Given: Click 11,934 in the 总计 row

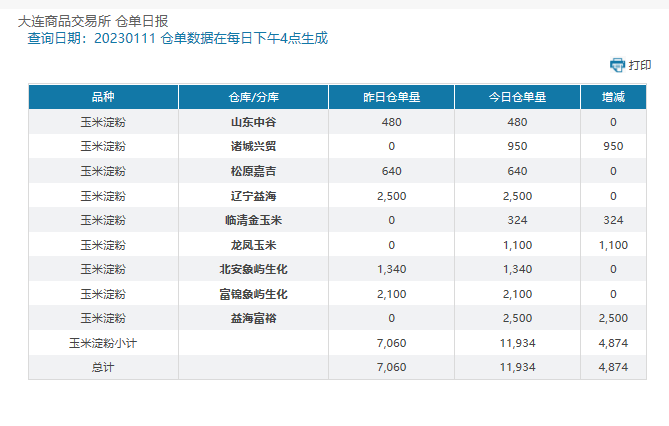Looking at the screenshot, I should tap(517, 368).
